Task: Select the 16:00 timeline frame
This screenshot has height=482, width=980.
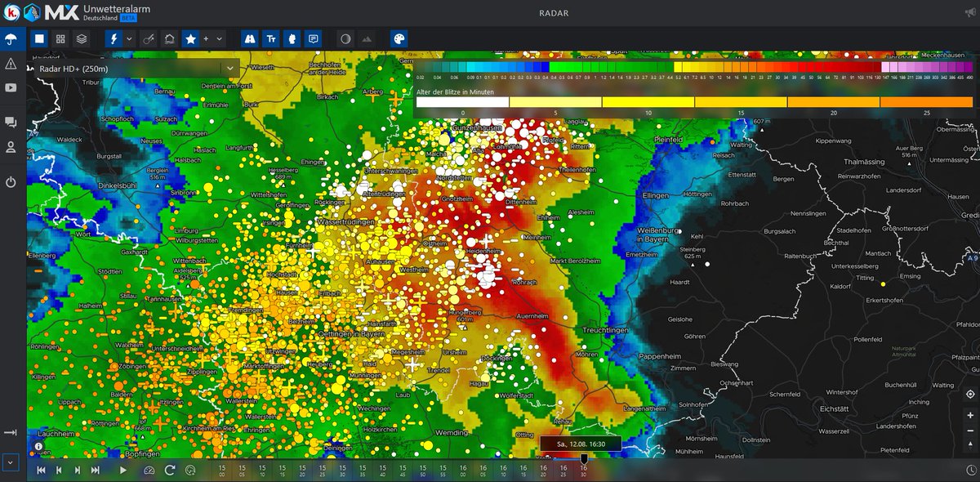Action: click(x=462, y=471)
